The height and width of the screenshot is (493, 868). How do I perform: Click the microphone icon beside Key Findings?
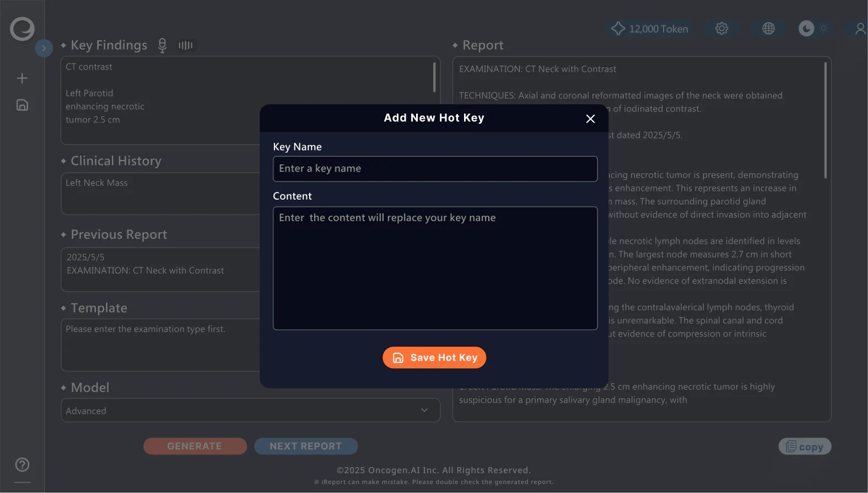click(x=162, y=45)
